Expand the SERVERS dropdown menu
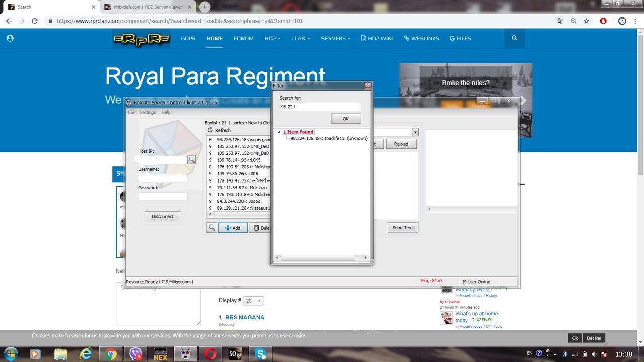 click(x=336, y=38)
